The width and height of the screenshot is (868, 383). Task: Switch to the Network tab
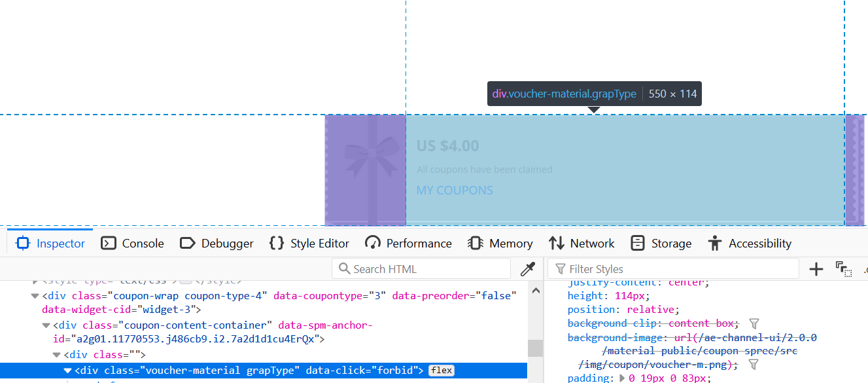coord(582,244)
